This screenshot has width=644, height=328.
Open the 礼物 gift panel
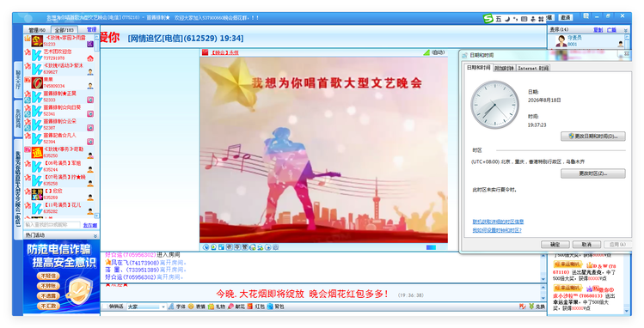tap(217, 307)
